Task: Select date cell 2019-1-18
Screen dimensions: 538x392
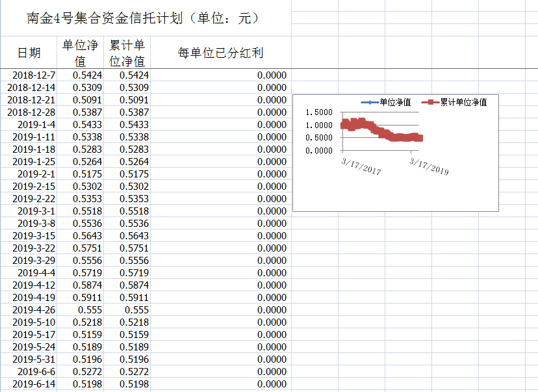Action: pos(29,150)
